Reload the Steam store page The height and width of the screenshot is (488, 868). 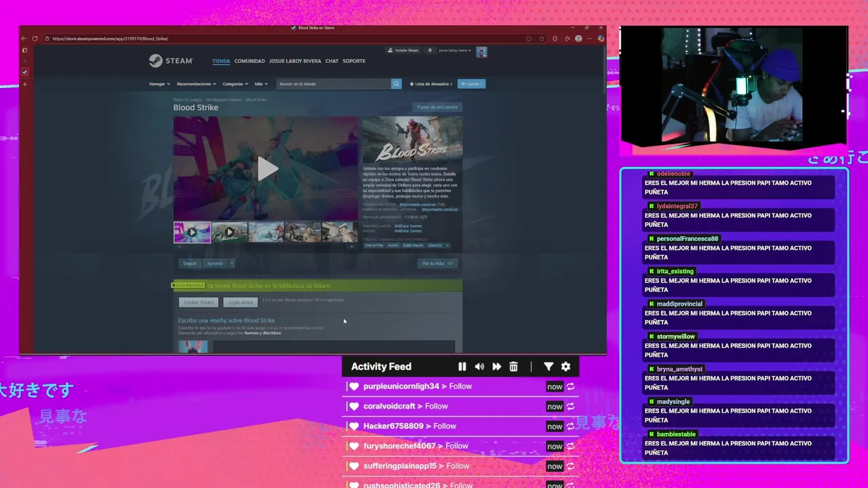tap(35, 39)
